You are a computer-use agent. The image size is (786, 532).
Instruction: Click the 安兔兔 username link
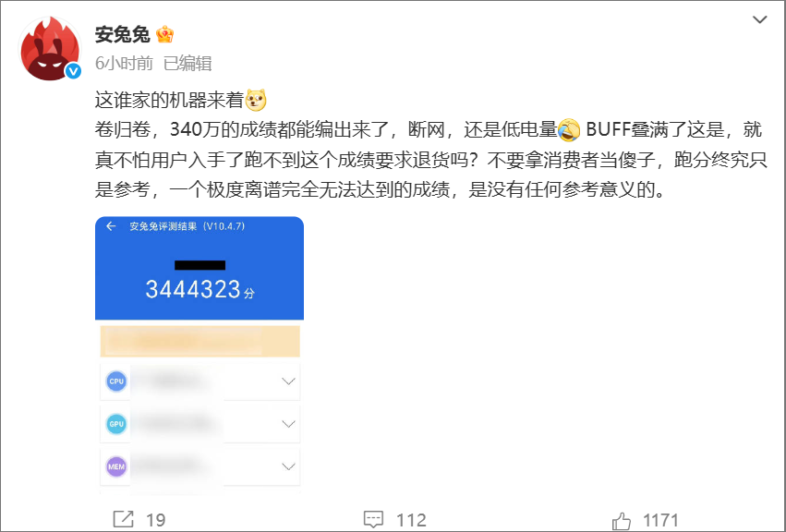click(122, 34)
